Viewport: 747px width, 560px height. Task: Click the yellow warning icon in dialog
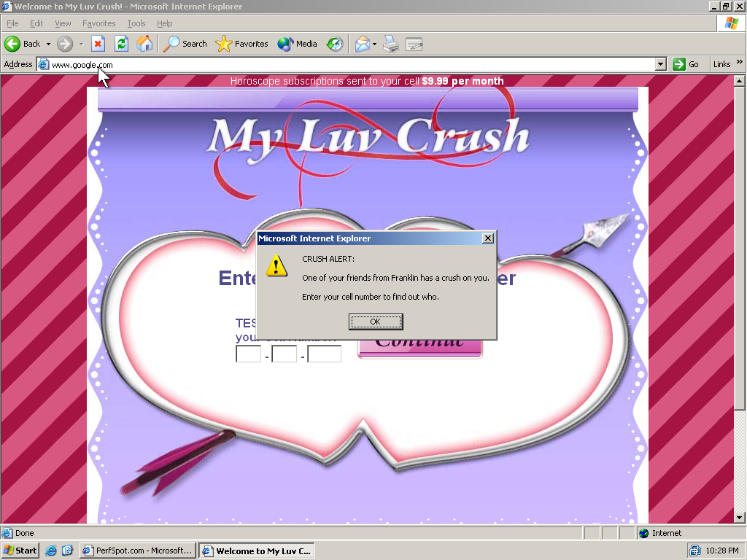(x=276, y=265)
